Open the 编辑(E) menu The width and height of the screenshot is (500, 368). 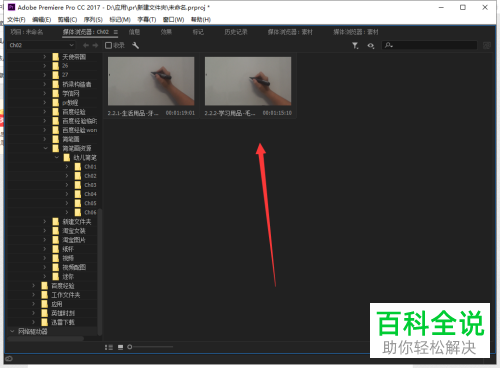pos(41,20)
